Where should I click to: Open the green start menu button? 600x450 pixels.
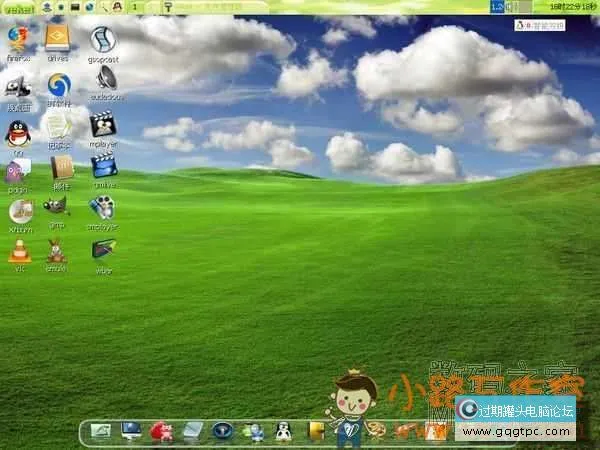(x=18, y=9)
